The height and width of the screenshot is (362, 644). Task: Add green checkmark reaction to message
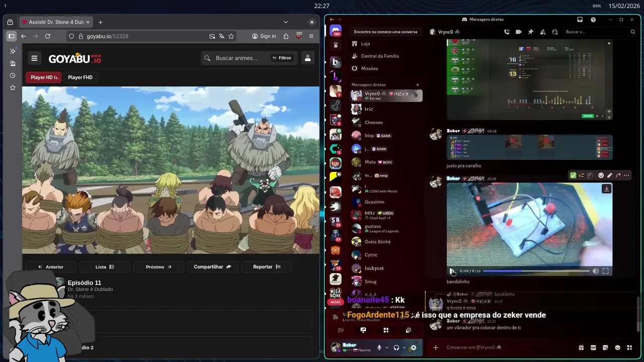coord(573,175)
